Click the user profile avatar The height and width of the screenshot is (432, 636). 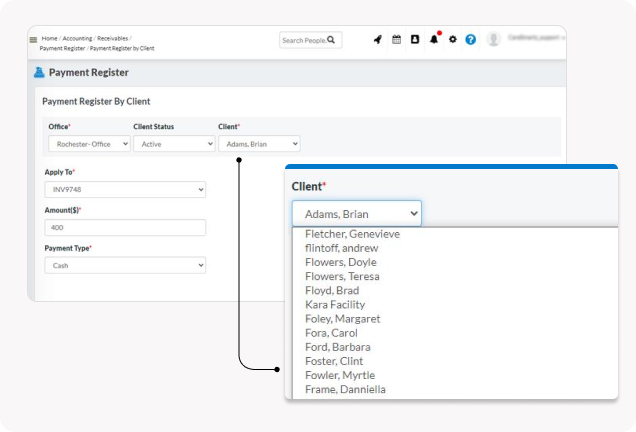coord(493,40)
